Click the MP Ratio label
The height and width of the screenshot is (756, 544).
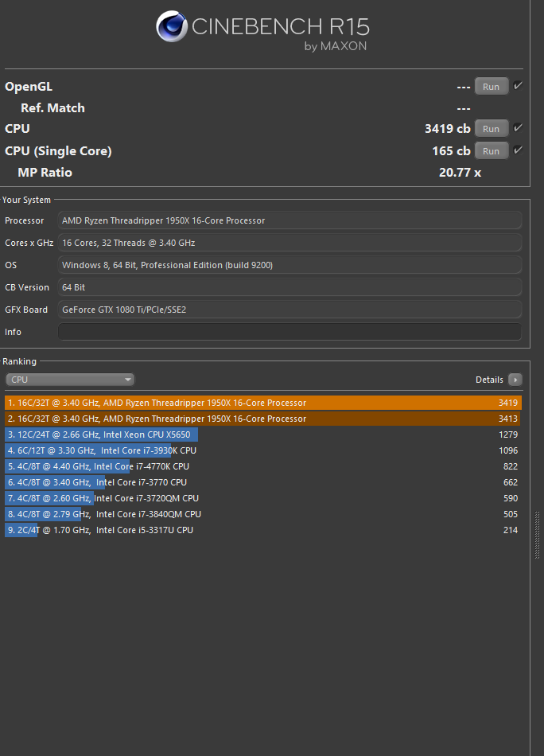click(45, 173)
